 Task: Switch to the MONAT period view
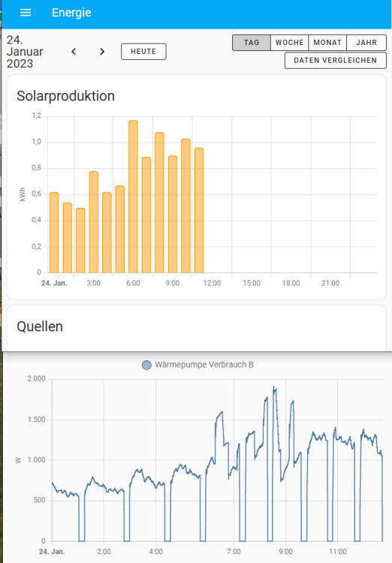pyautogui.click(x=327, y=43)
